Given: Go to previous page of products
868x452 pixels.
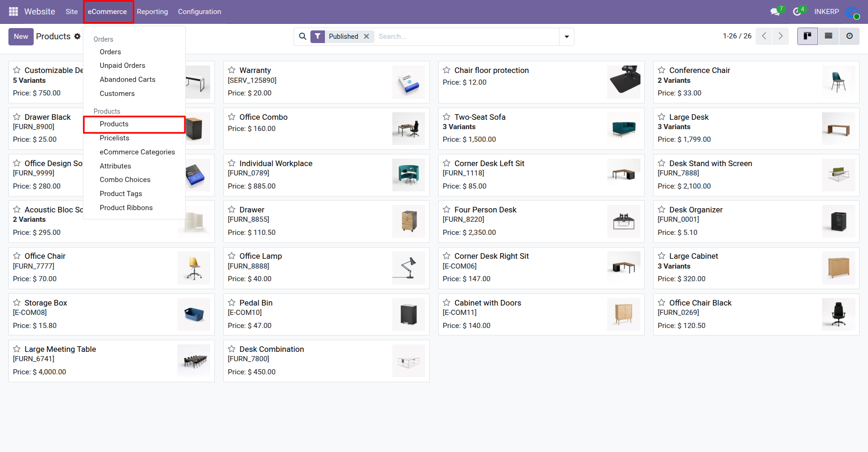Looking at the screenshot, I should 764,36.
